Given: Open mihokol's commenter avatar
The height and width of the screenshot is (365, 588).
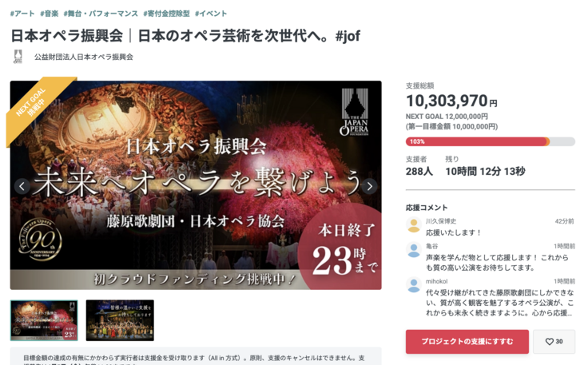Looking at the screenshot, I should click(414, 285).
